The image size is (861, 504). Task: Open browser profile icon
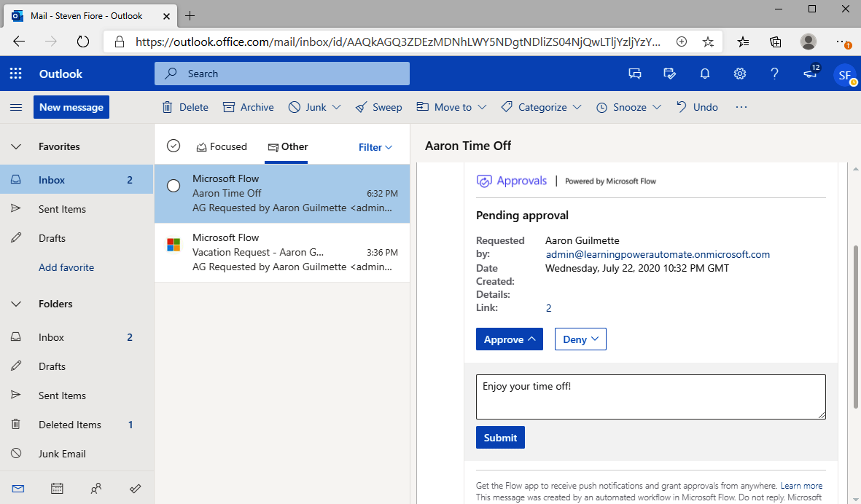point(809,42)
